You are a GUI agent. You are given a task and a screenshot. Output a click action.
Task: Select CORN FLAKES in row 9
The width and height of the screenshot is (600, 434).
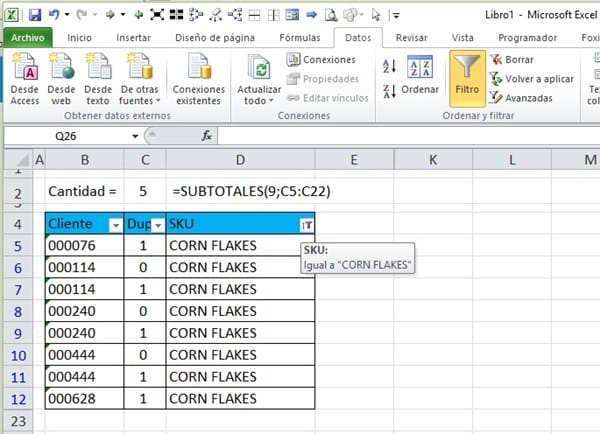[x=240, y=333]
